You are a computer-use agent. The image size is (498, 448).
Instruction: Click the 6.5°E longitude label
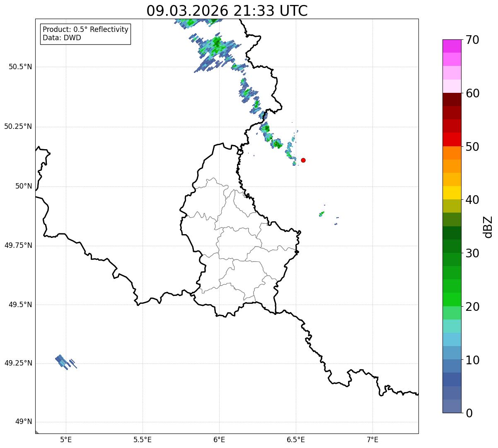[296, 439]
